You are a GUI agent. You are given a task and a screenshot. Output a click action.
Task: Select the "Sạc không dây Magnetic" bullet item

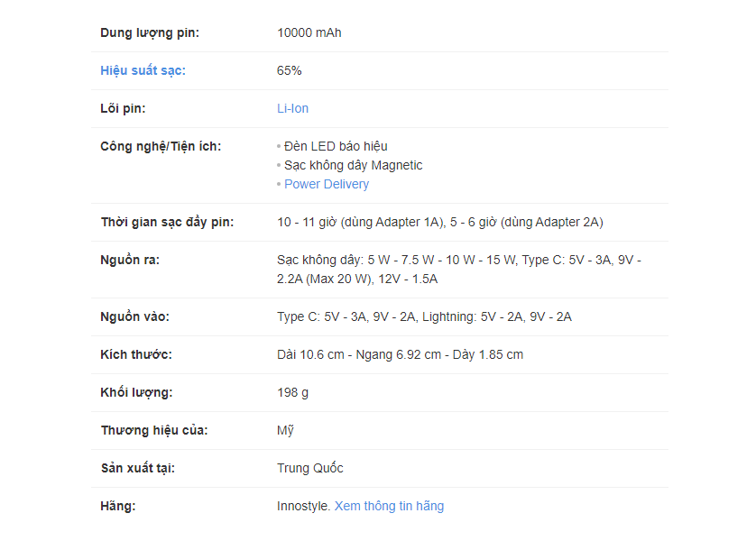click(x=353, y=165)
